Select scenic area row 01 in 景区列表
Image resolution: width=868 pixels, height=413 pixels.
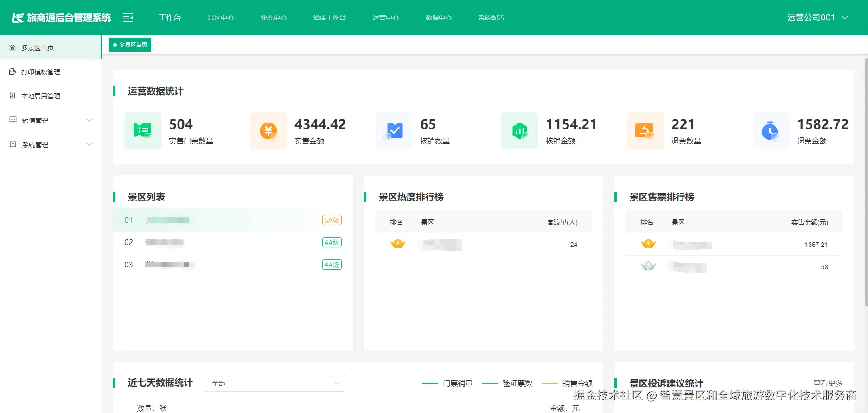click(233, 220)
